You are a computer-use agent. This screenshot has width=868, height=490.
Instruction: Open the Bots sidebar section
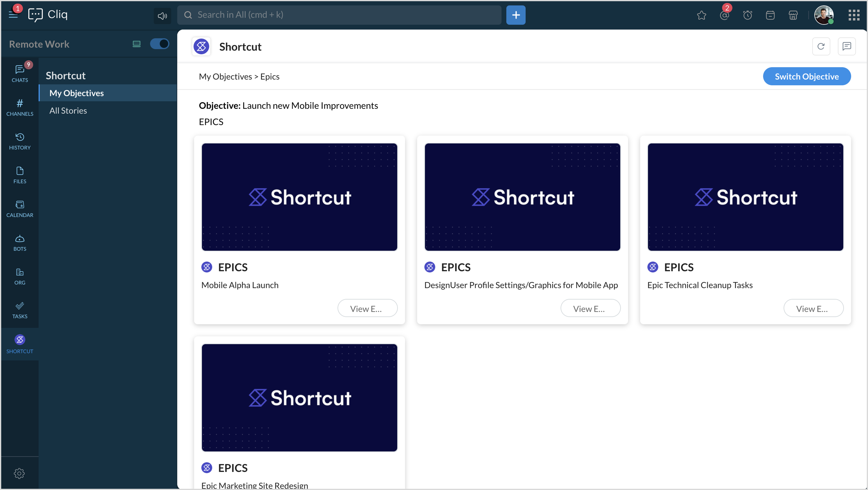pyautogui.click(x=20, y=243)
